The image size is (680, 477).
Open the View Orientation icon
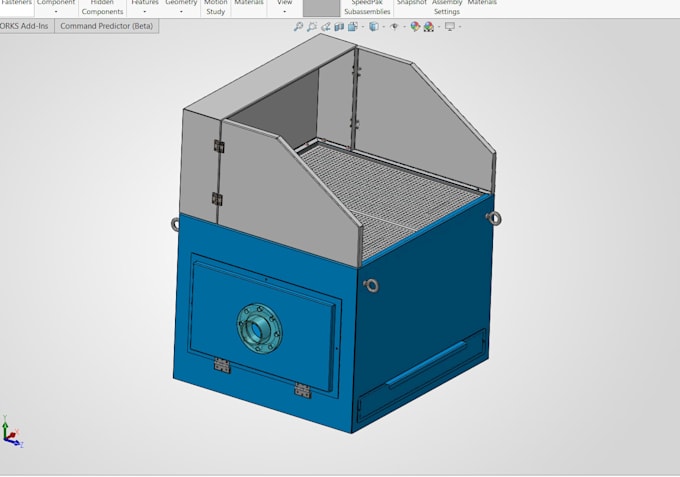pos(352,27)
